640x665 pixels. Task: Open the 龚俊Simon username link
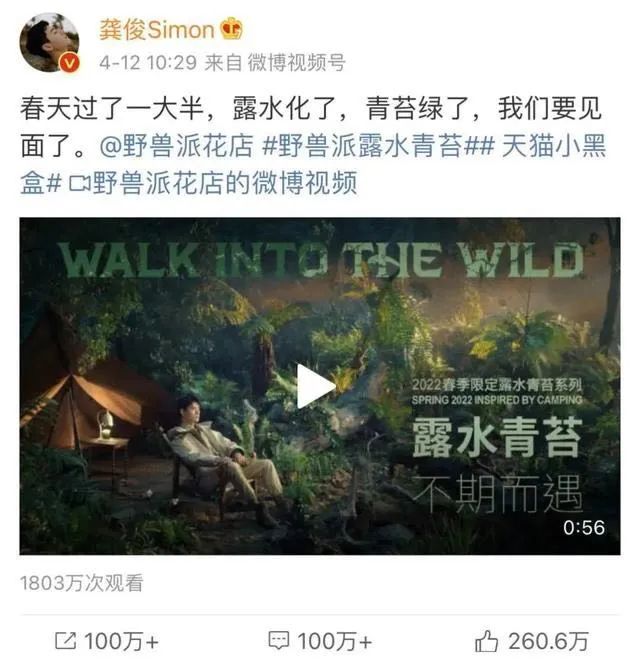click(x=157, y=30)
